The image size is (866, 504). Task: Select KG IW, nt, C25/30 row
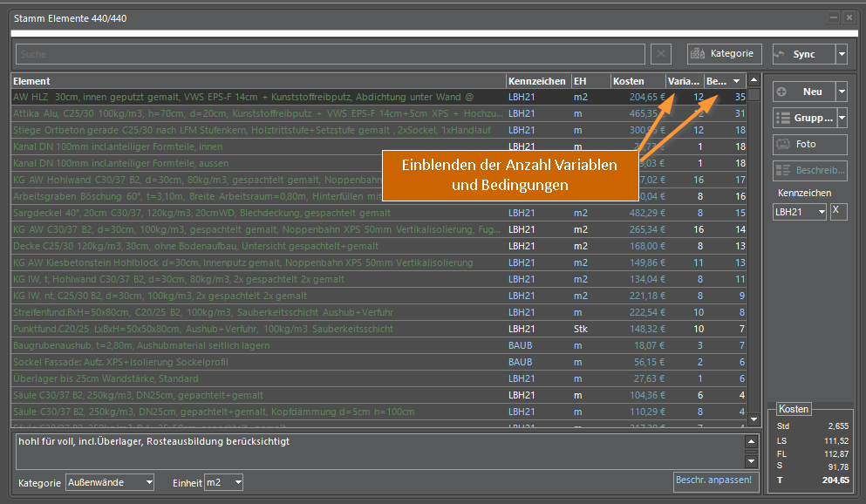coord(378,296)
